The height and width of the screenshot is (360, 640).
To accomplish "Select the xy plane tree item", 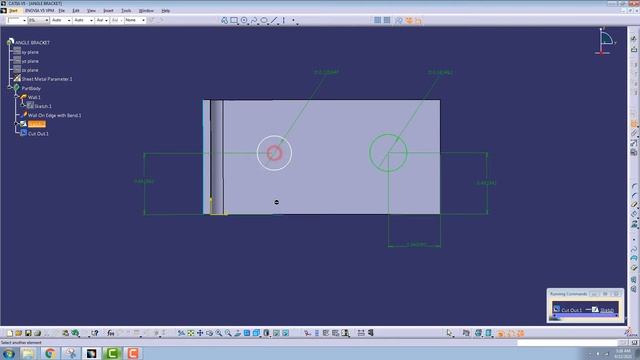I will (30, 52).
